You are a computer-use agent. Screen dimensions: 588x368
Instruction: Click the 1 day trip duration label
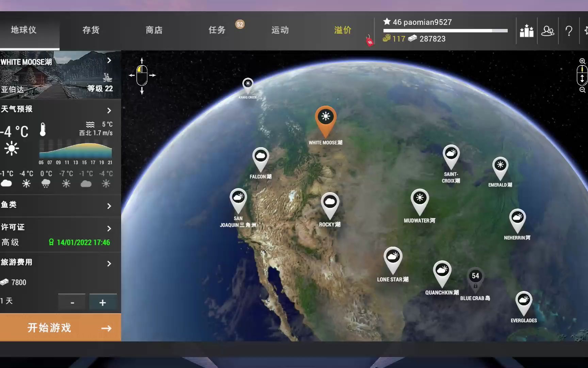coord(7,301)
